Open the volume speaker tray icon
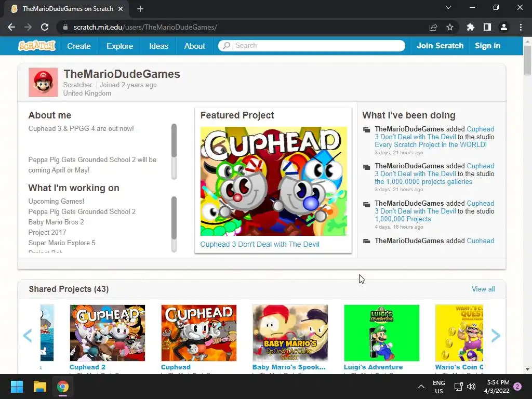532x399 pixels. [471, 387]
